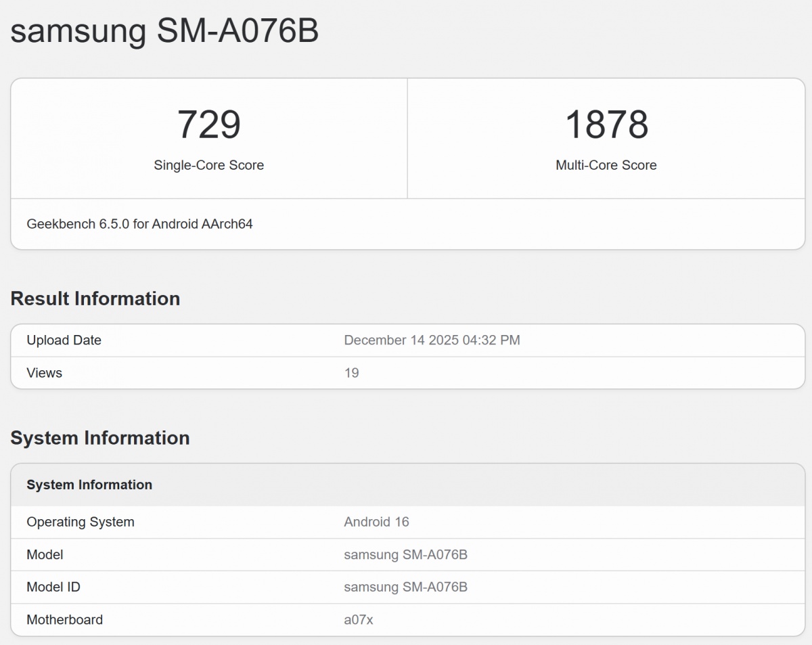Screen dimensions: 812x645
Task: Click the Model ID row label
Action: pos(53,587)
